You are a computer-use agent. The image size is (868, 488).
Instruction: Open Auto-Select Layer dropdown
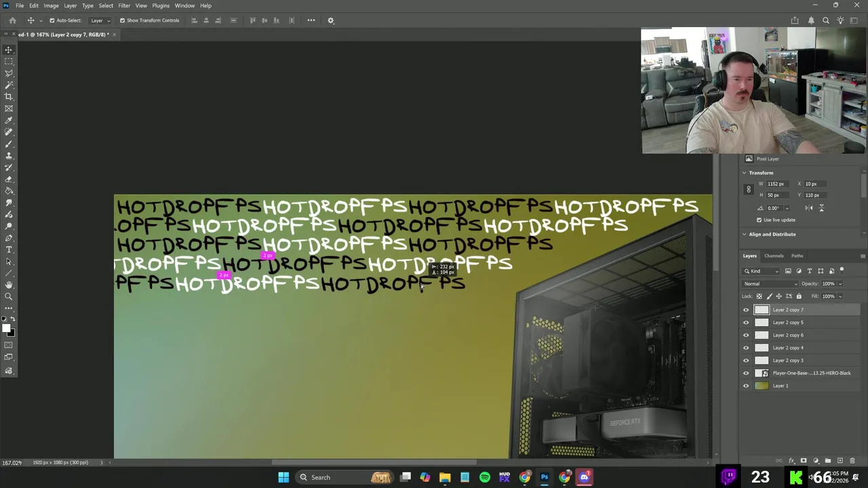coord(100,20)
